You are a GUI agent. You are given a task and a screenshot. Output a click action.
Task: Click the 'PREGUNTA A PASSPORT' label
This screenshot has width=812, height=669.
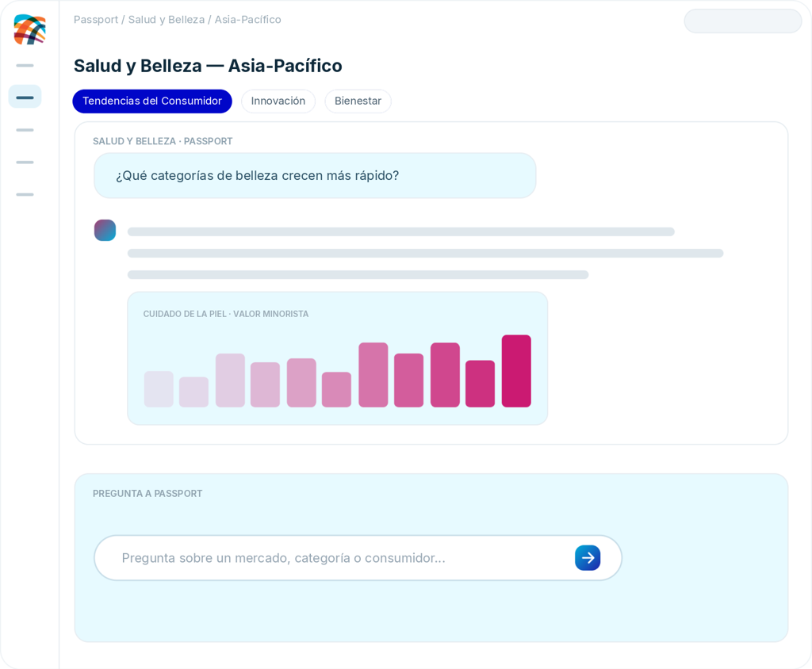pos(147,494)
